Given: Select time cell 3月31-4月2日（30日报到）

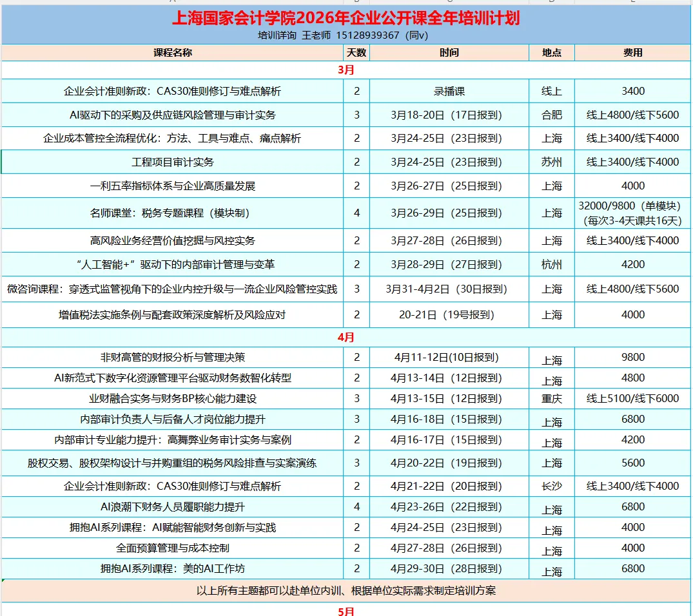Looking at the screenshot, I should click(x=449, y=289).
